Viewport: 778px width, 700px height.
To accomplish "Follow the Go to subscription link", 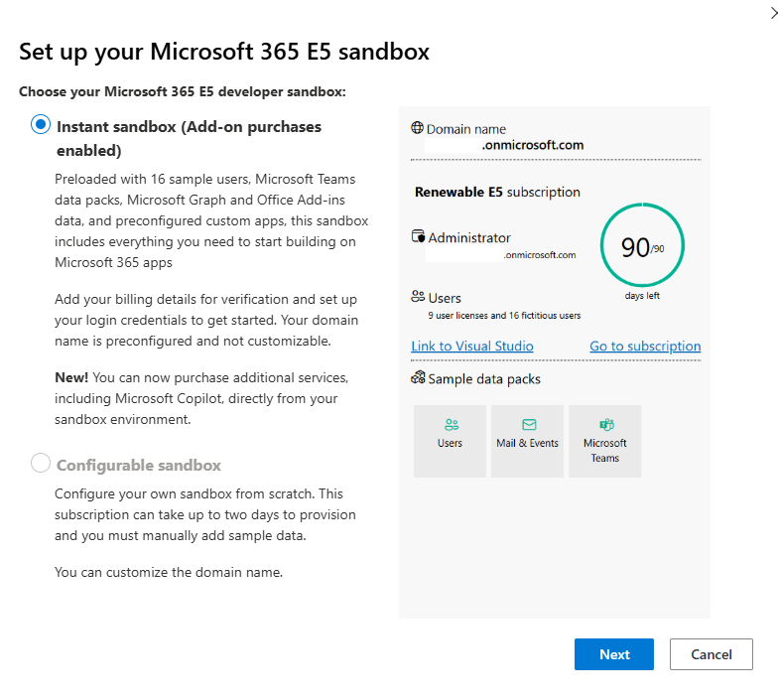I will tap(645, 346).
